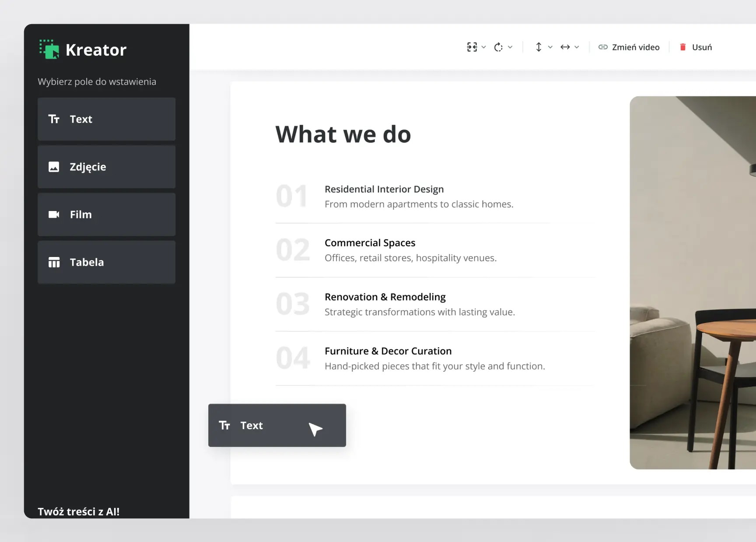Expand the rotate options chevron
Image resolution: width=756 pixels, height=542 pixels.
(510, 47)
